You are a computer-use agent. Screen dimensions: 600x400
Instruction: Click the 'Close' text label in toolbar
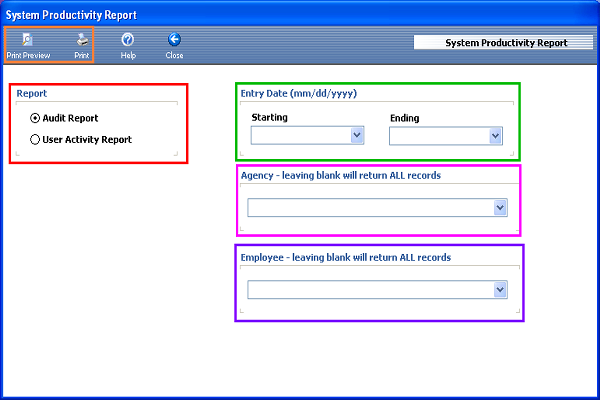coord(174,56)
